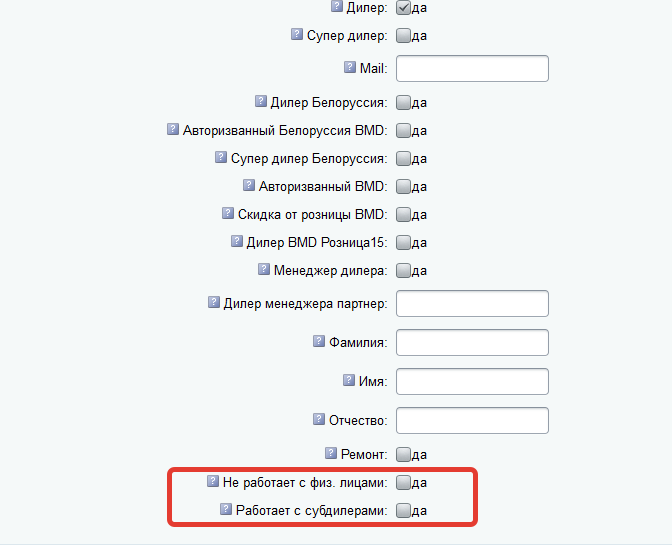The height and width of the screenshot is (546, 672).
Task: Click help icon beside Авторизванный BMD
Action: (x=250, y=185)
